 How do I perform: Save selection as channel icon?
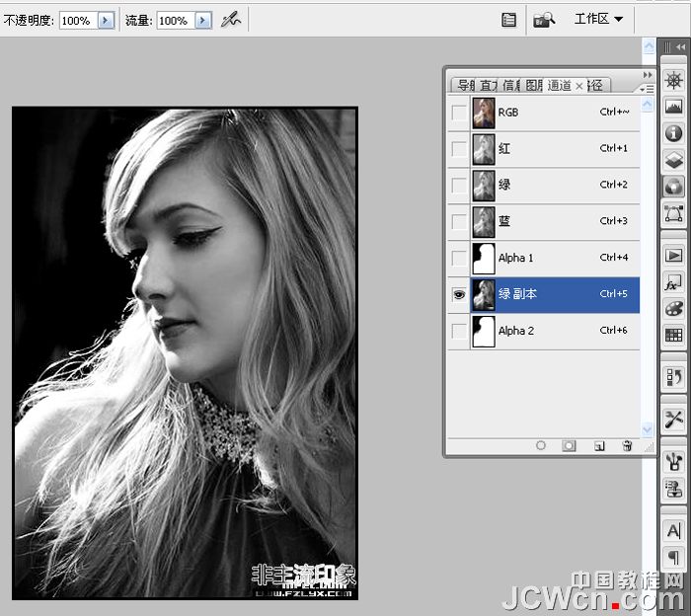point(569,446)
